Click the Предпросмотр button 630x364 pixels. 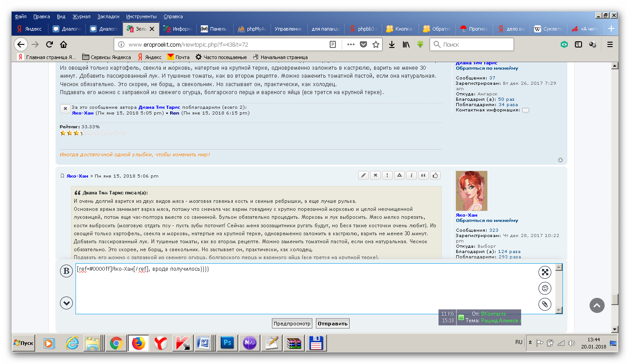(292, 324)
